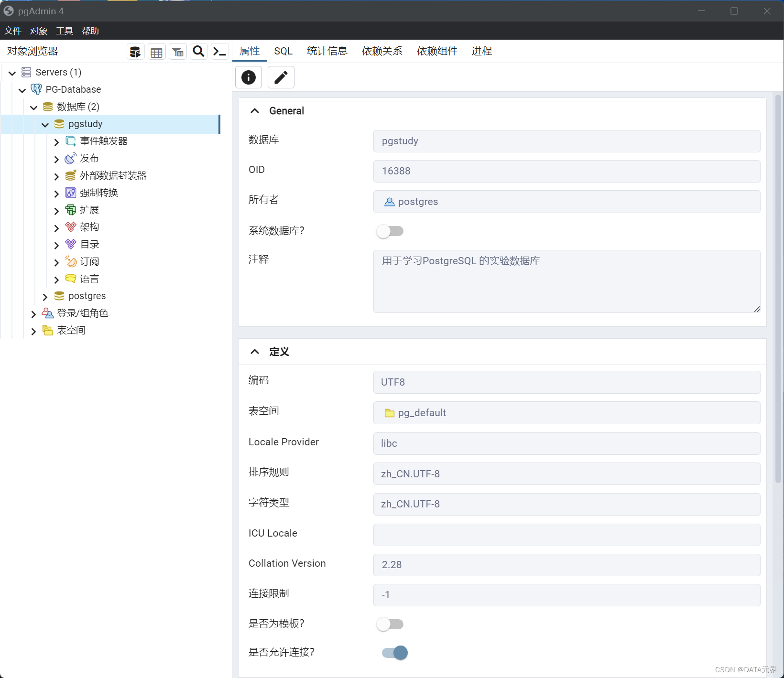
Task: Click the pencil edit object icon
Action: pyautogui.click(x=281, y=77)
